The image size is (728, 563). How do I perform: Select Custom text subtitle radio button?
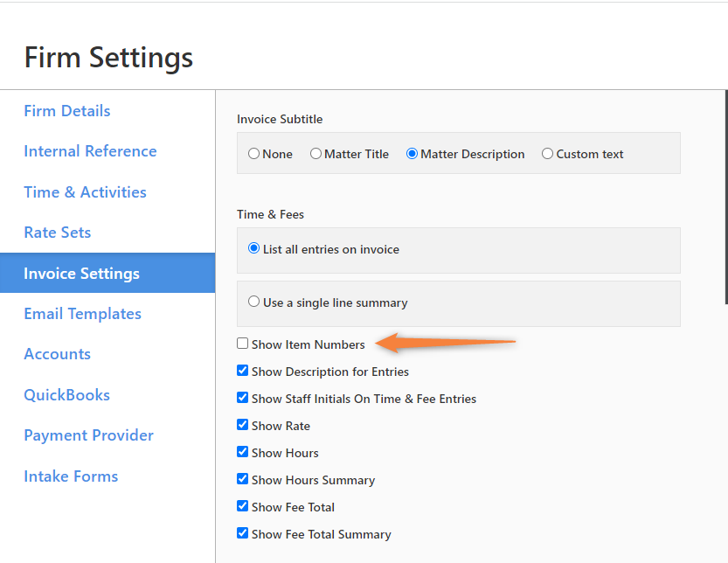(548, 154)
